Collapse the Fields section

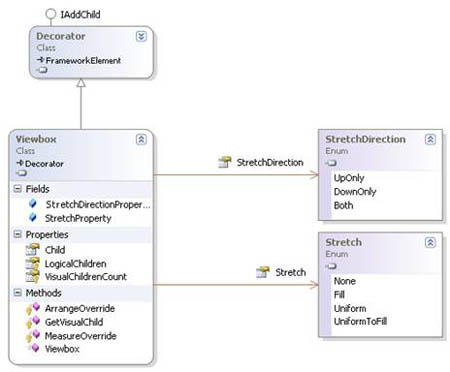tap(18, 189)
